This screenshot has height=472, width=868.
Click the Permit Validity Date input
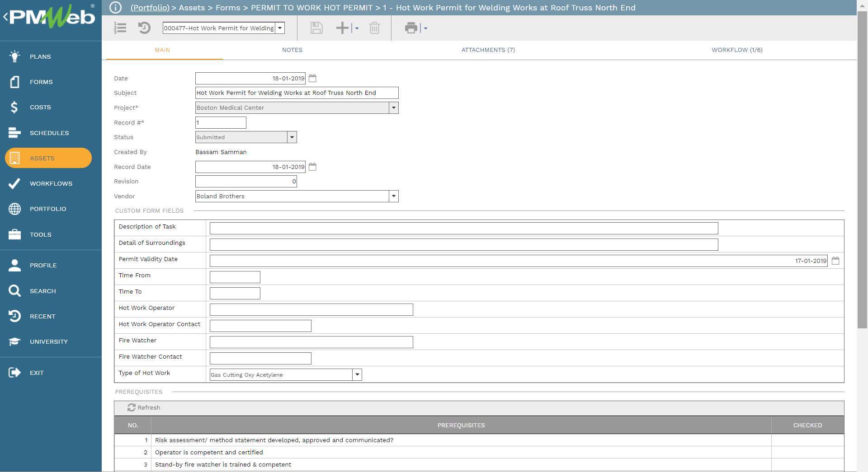tap(519, 261)
